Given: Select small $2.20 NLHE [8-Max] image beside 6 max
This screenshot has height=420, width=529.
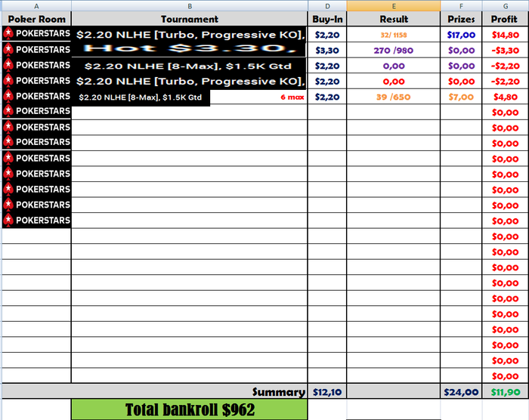Looking at the screenshot, I should [141, 97].
